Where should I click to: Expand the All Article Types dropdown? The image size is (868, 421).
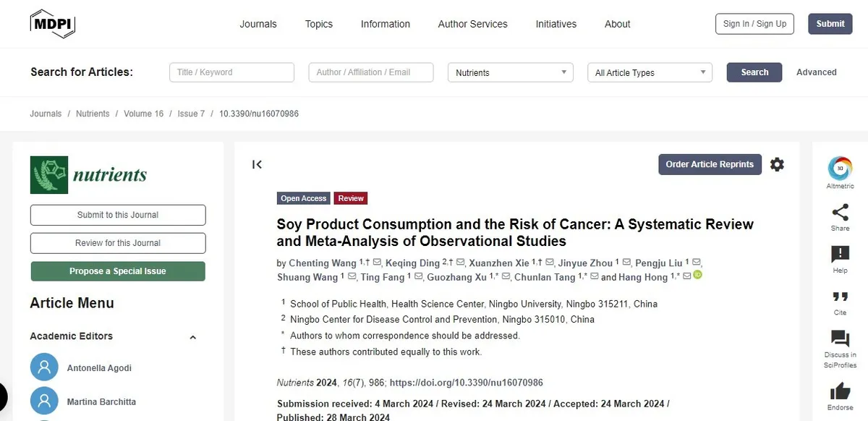(x=650, y=72)
